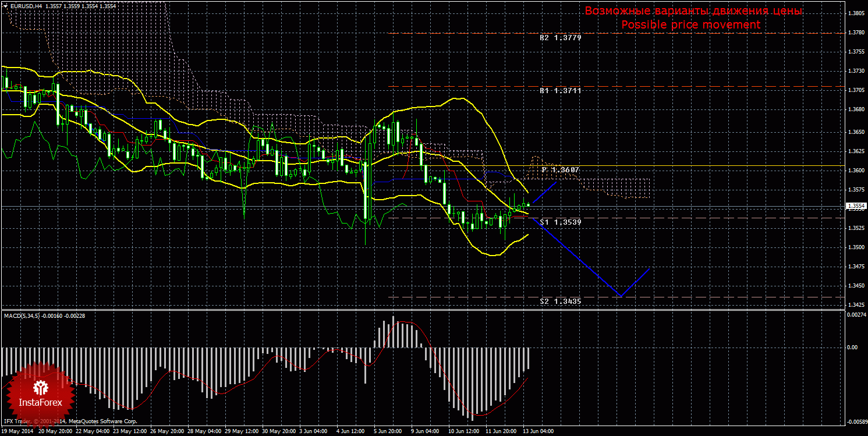Click the S2 1.3435 support label
Image resolution: width=868 pixels, height=436 pixels.
560,302
